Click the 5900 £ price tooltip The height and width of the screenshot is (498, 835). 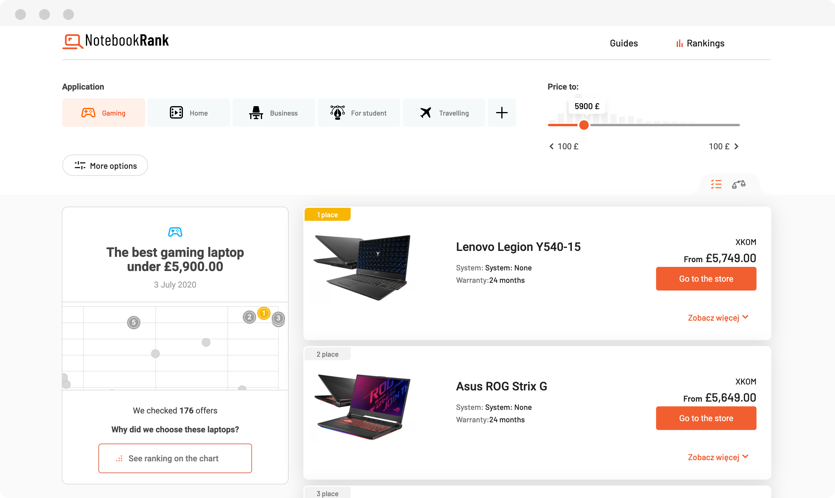click(587, 106)
